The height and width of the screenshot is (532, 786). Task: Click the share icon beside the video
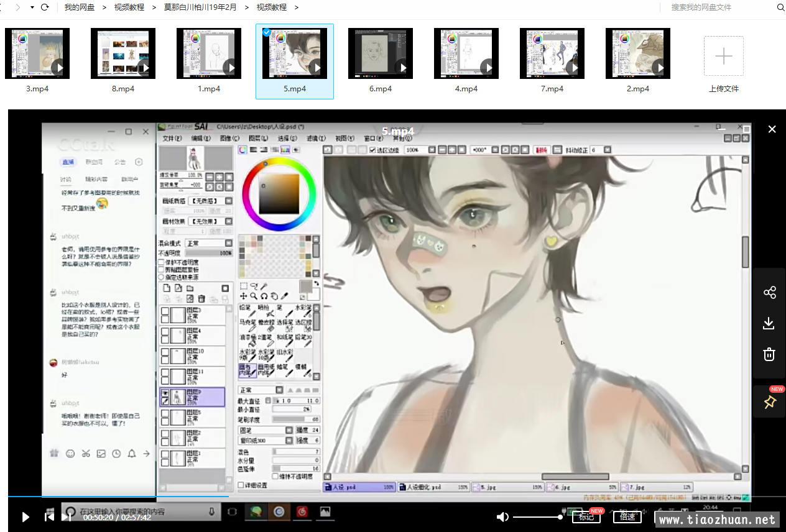(769, 292)
